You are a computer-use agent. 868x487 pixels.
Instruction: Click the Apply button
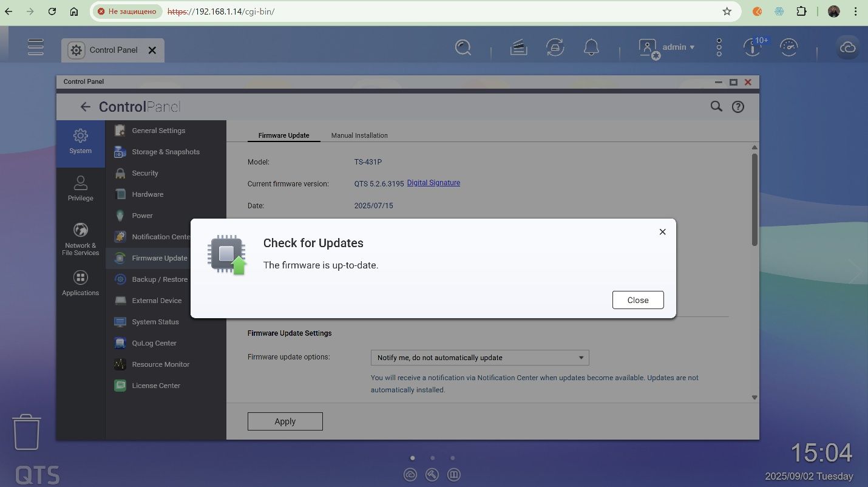click(285, 421)
